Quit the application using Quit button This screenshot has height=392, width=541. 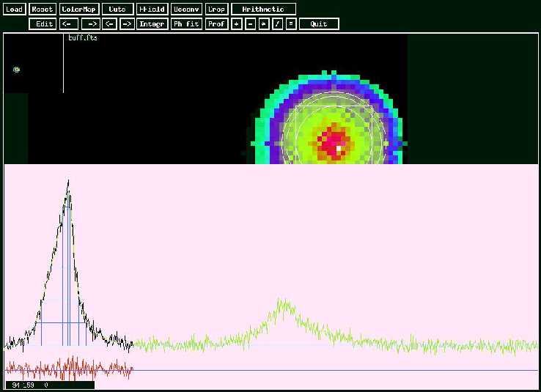tap(319, 24)
